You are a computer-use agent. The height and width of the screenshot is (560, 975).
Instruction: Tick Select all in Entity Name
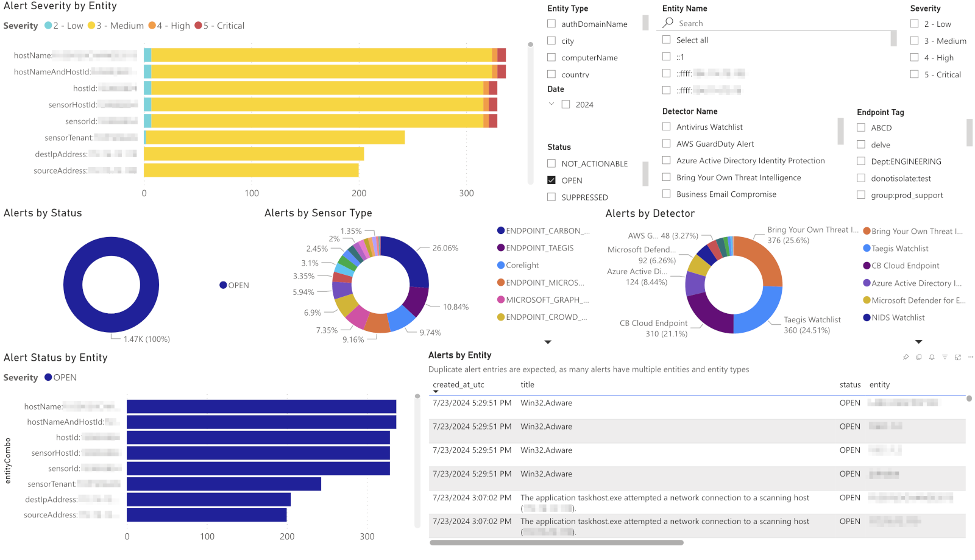[x=667, y=40]
